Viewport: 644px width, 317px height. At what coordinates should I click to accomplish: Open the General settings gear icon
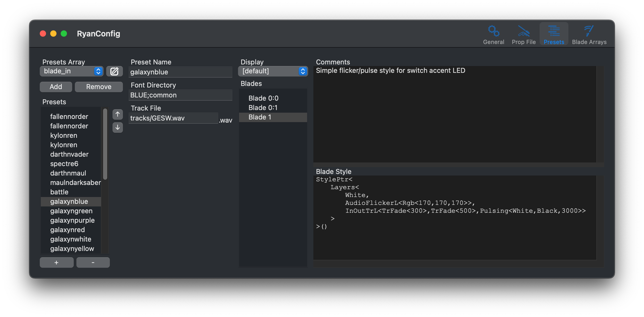(493, 31)
